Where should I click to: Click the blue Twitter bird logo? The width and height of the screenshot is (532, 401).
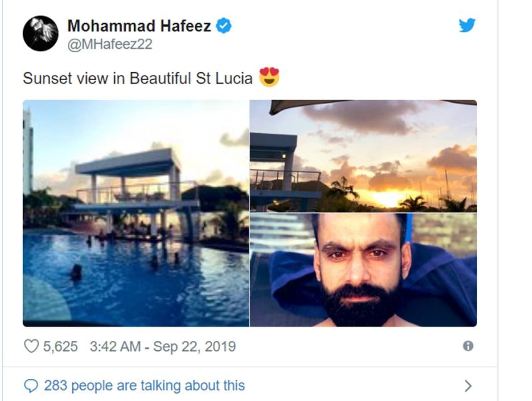[467, 26]
